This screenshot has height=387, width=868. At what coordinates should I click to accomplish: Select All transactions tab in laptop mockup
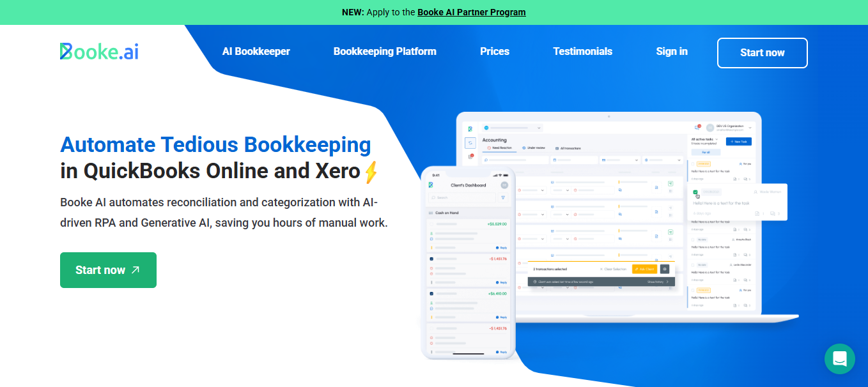(x=568, y=148)
